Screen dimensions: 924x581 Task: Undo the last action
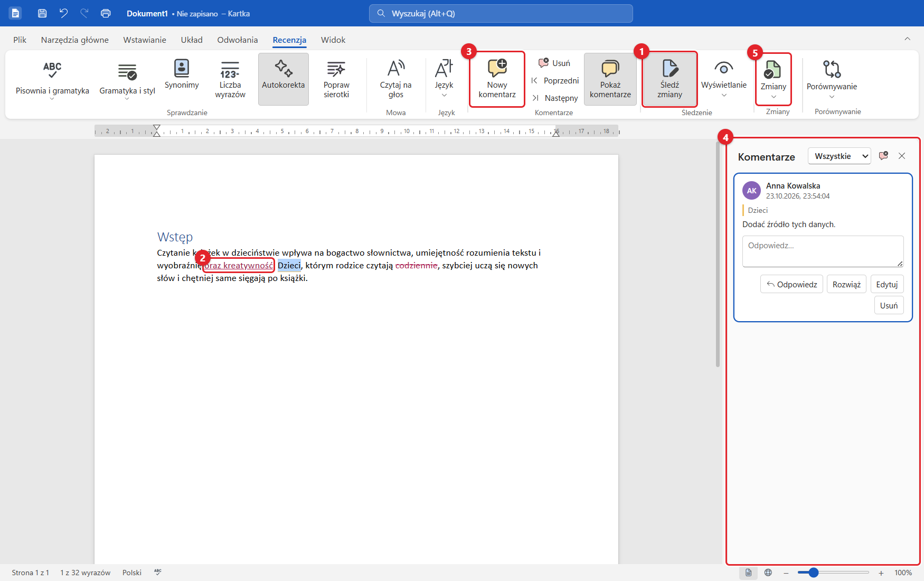point(63,13)
